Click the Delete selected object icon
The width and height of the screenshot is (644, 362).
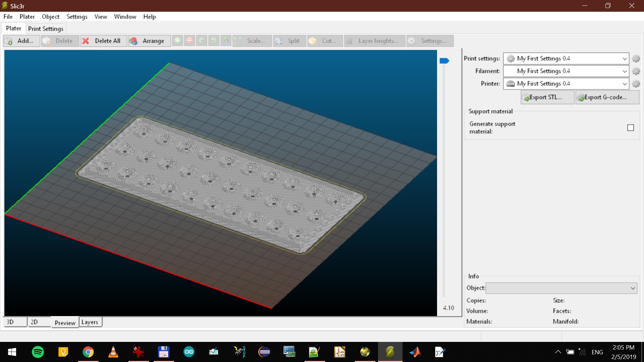point(58,40)
